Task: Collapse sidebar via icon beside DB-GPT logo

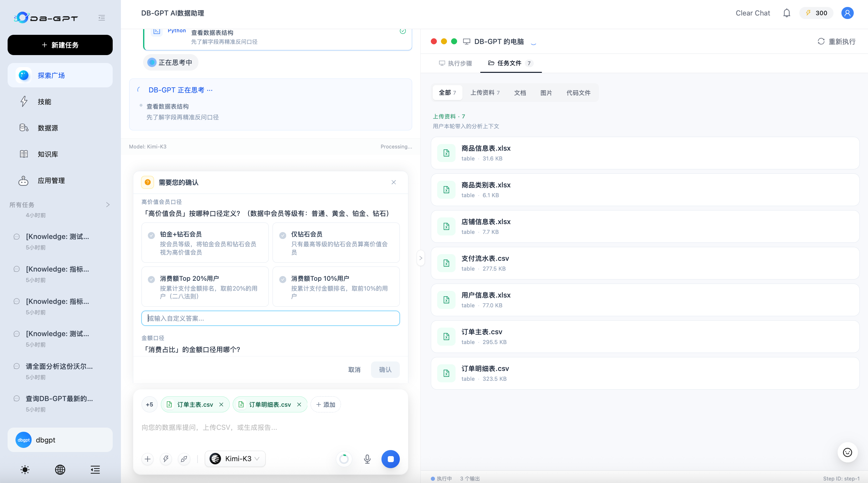Action: (x=101, y=18)
